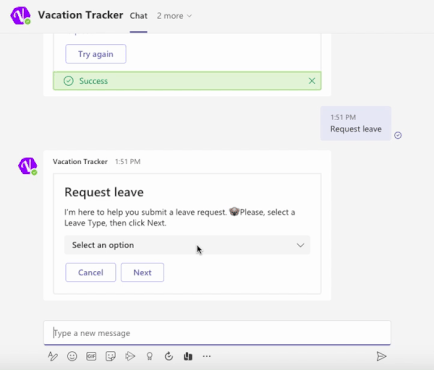Click the Cancel button
The width and height of the screenshot is (434, 370).
90,272
